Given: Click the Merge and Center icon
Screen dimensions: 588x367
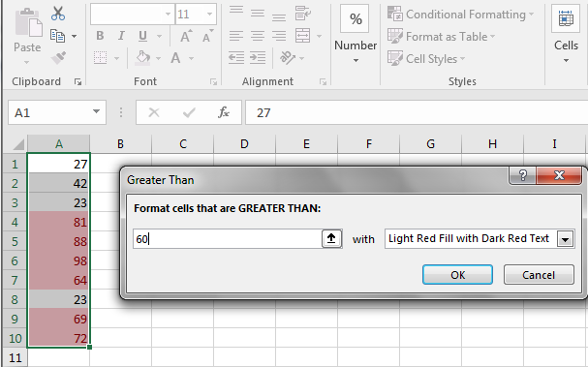Looking at the screenshot, I should (x=302, y=36).
